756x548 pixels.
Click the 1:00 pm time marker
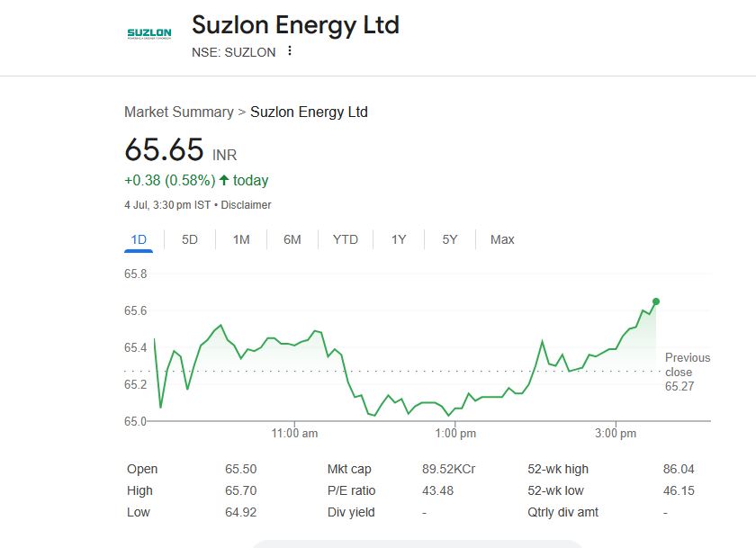click(x=455, y=434)
